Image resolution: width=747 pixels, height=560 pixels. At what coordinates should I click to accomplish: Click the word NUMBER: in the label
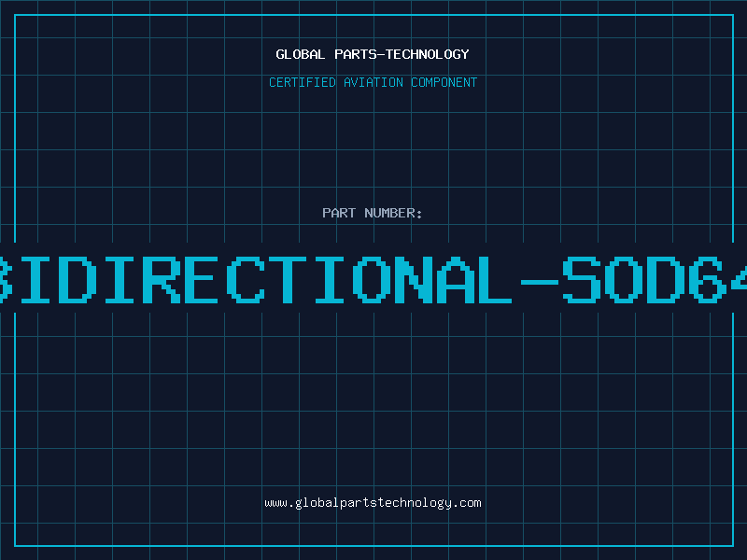pos(393,213)
